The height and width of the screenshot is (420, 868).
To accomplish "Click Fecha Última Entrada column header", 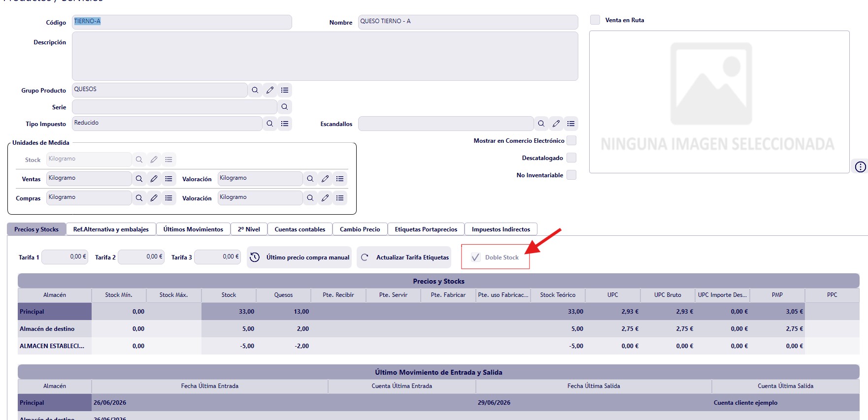I will pos(210,386).
